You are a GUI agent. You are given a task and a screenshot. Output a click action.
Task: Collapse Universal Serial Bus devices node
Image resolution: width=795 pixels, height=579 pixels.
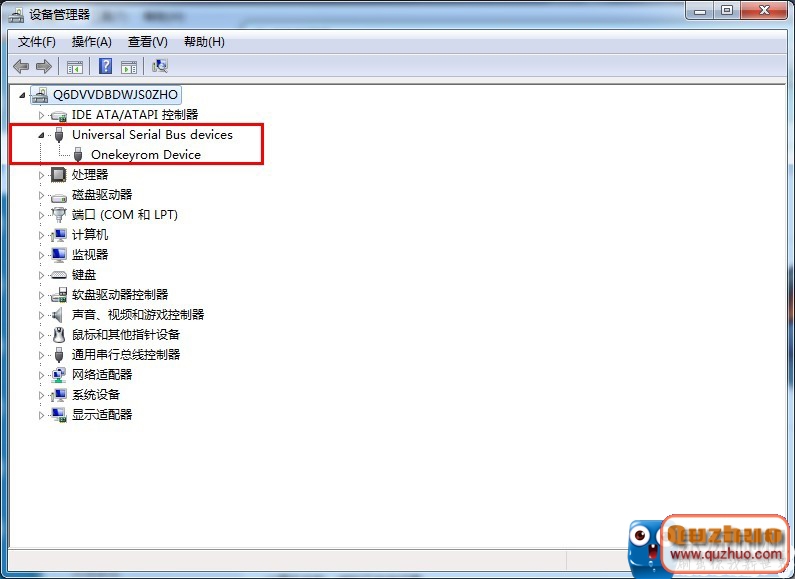coord(41,135)
